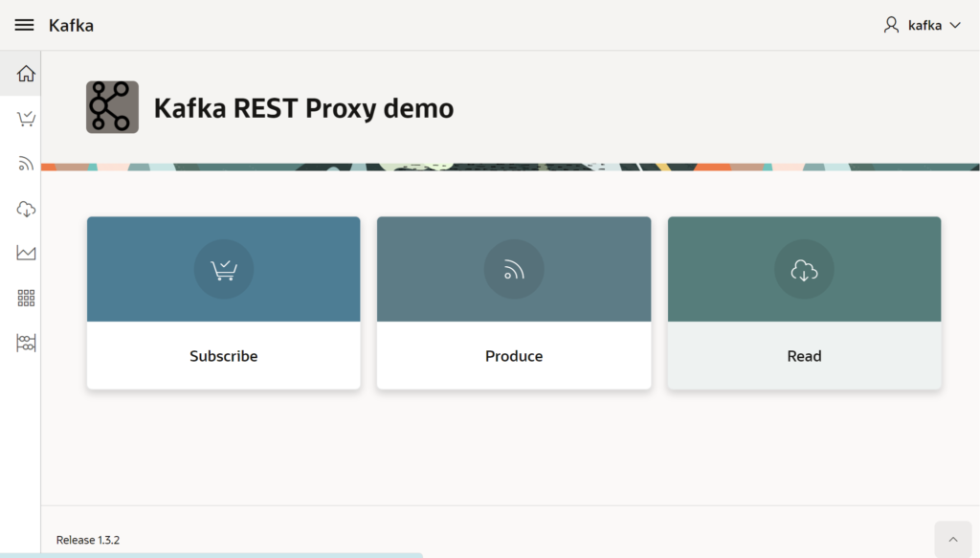Screen dimensions: 980x558
Task: Go to Home in the sidebar
Action: [26, 74]
